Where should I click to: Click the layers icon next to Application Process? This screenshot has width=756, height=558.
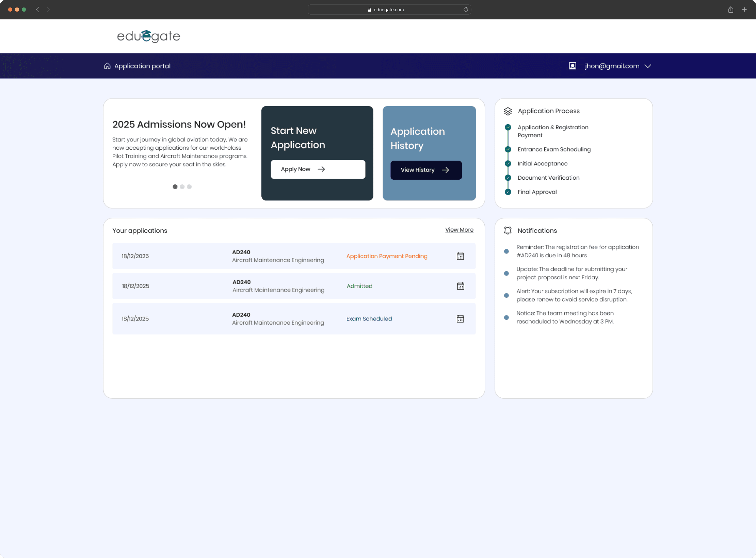508,111
